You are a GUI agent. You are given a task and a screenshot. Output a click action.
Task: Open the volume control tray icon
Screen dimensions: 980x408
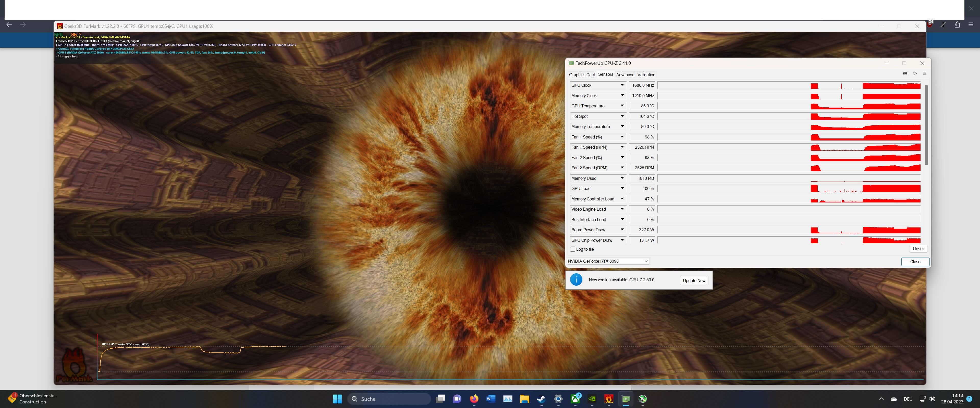tap(932, 399)
